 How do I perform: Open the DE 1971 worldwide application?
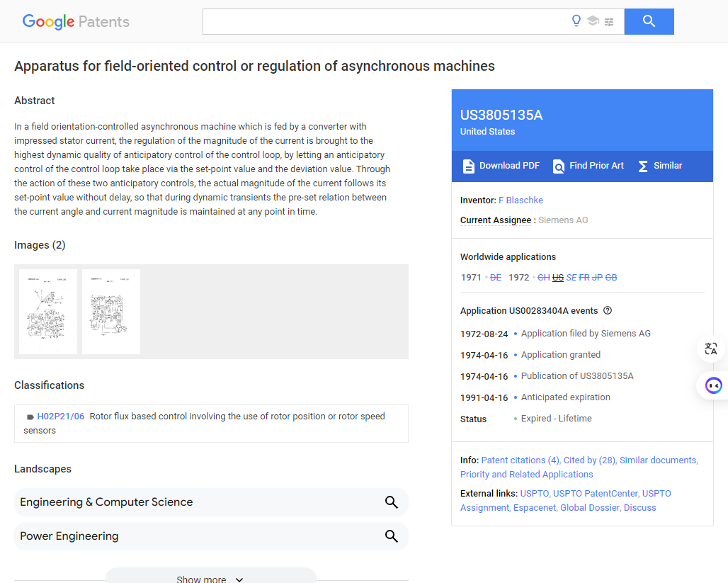pos(496,277)
